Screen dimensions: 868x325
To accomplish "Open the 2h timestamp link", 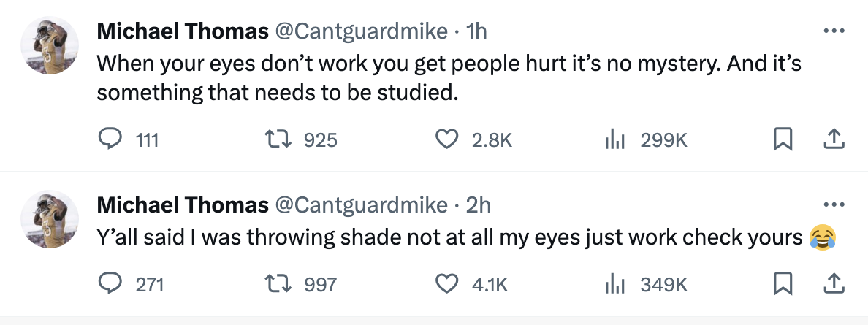I will click(479, 206).
